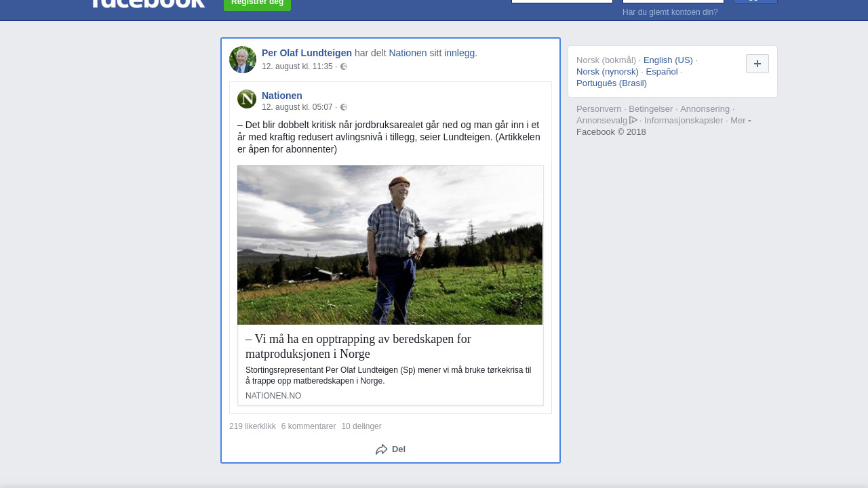Open the '10 delinger' link
Viewport: 868px width, 488px height.
(x=361, y=426)
